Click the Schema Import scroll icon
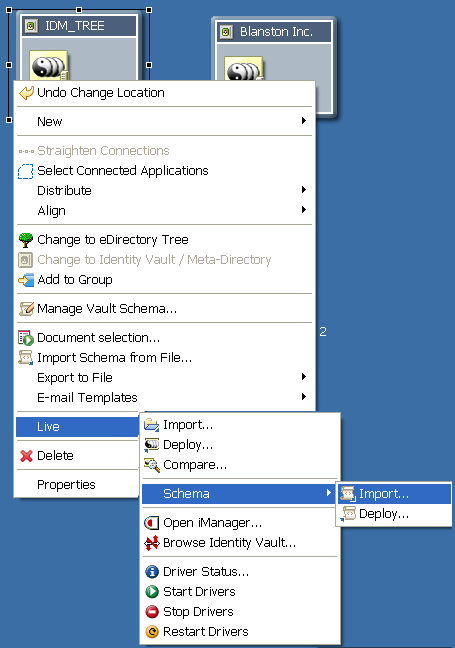The image size is (455, 648). click(348, 494)
